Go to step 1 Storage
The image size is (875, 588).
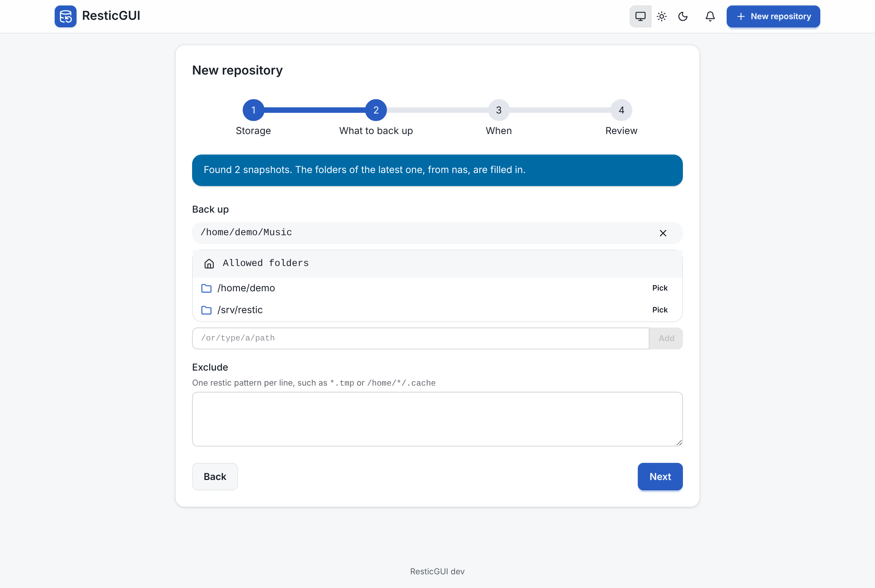(x=253, y=110)
